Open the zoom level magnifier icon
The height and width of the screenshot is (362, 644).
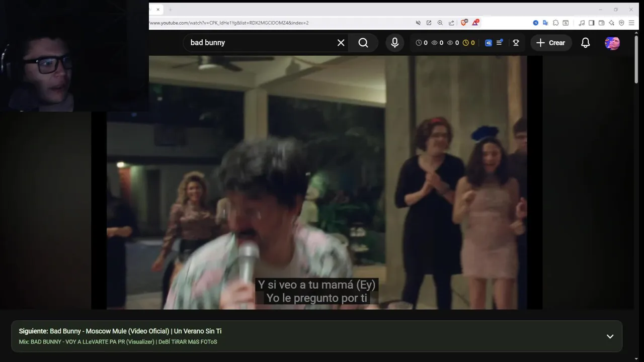click(440, 23)
